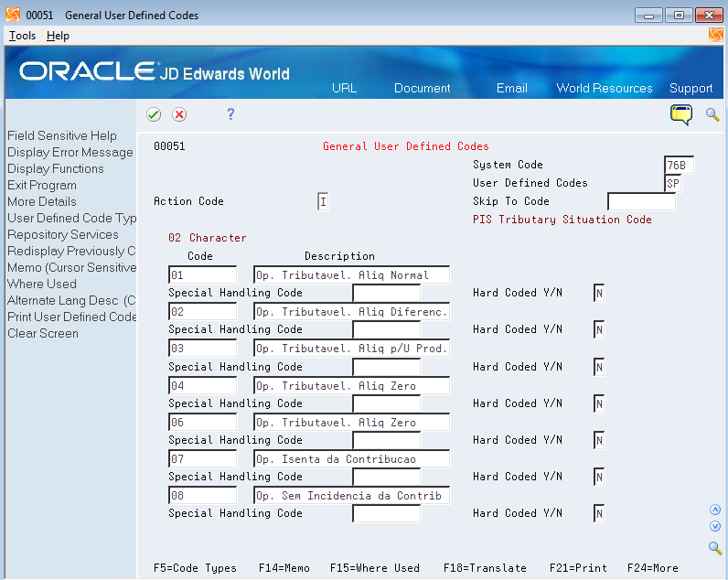Click F15=Where Used function key
The image size is (728, 580).
coord(375,568)
